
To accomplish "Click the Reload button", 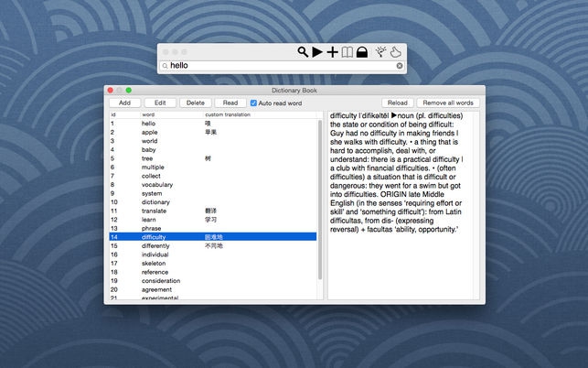I will [x=398, y=103].
